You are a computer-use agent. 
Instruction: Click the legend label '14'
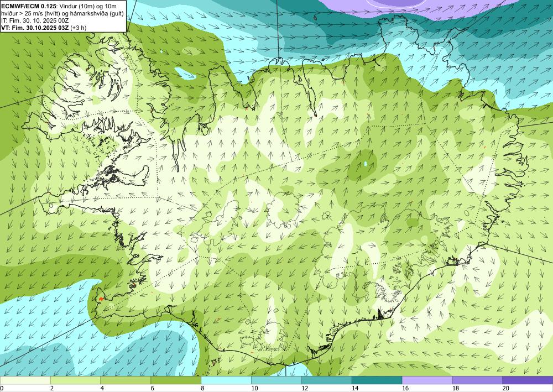[355, 388]
